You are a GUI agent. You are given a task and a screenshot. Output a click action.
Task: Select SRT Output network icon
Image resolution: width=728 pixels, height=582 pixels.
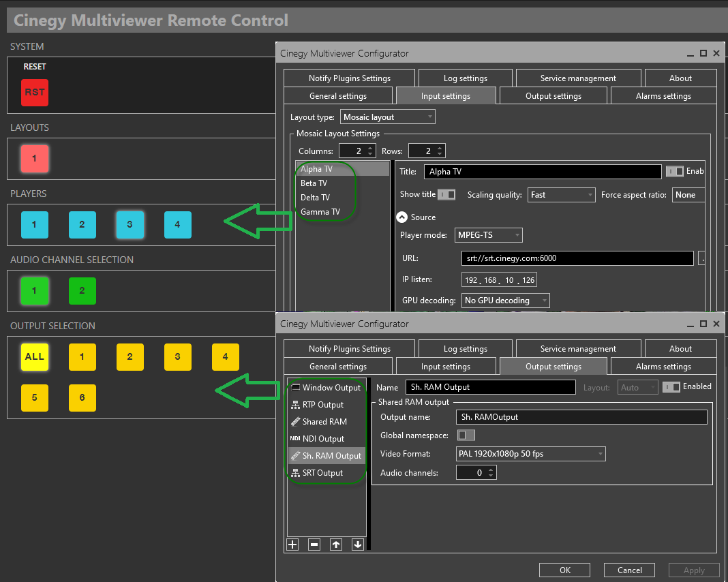tap(295, 473)
